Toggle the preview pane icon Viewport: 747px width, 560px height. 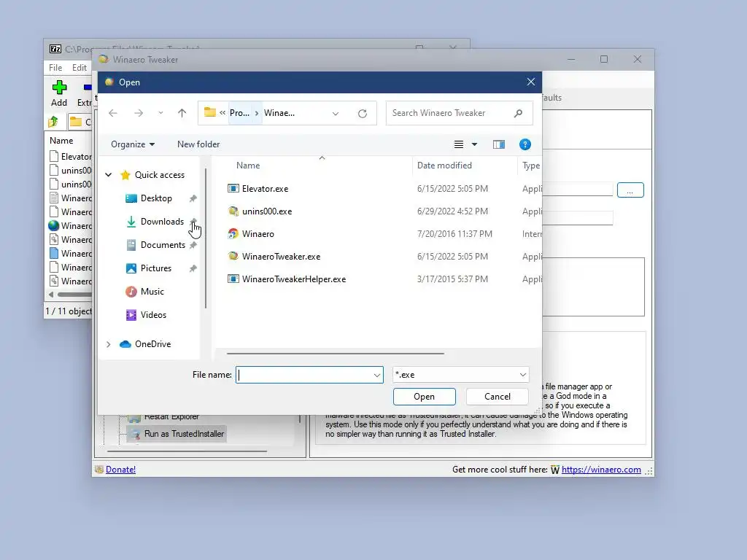(x=499, y=144)
